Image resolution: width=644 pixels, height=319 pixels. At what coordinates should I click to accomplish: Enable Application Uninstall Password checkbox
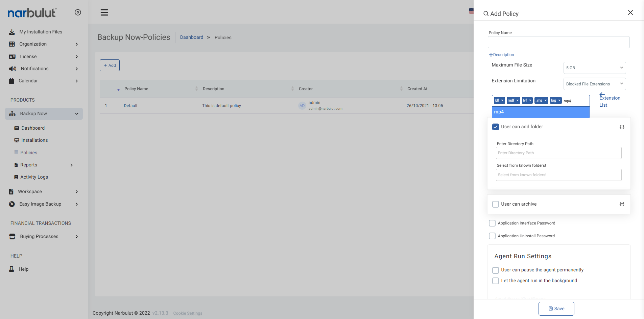click(492, 236)
